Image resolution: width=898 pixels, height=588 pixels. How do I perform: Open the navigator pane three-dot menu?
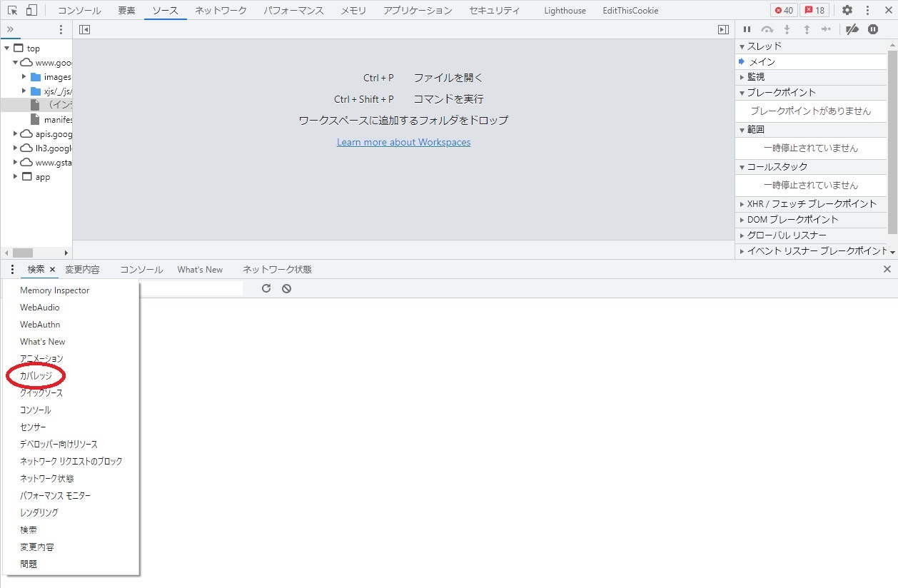61,29
